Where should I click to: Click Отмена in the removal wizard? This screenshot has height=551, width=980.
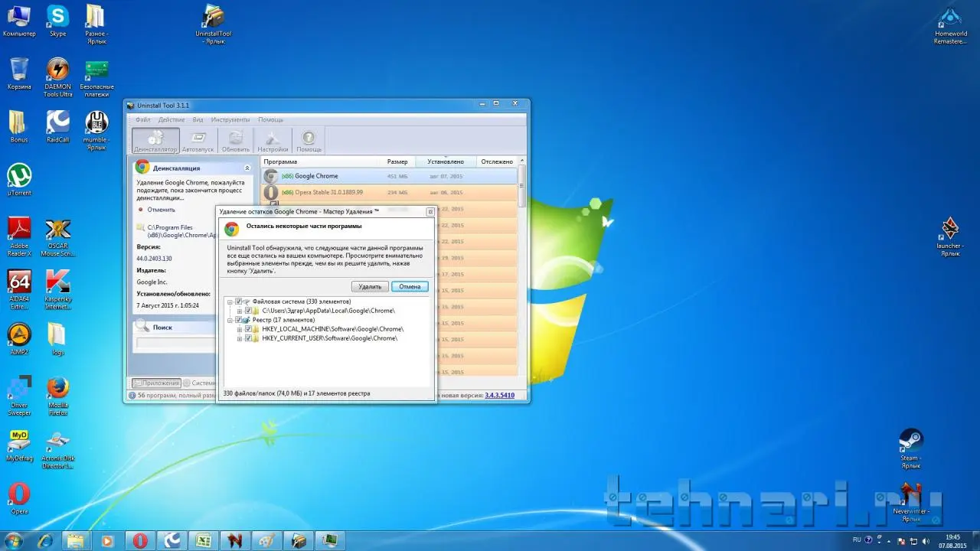[410, 286]
